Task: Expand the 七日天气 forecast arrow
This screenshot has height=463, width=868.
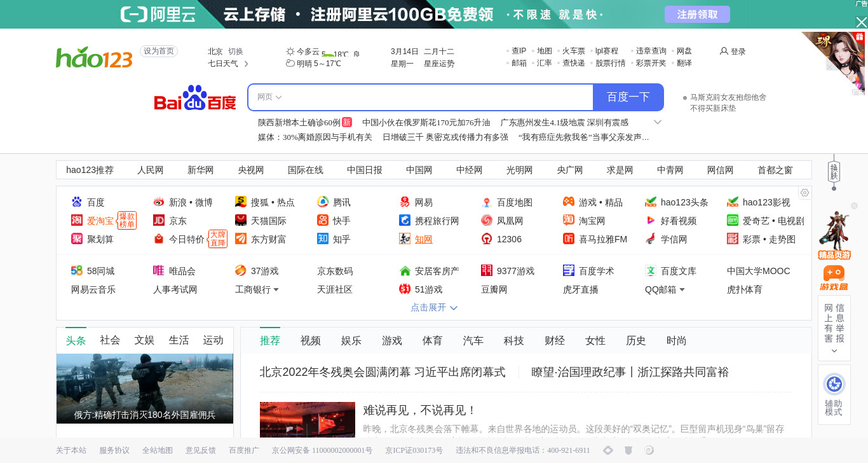Action: (247, 64)
